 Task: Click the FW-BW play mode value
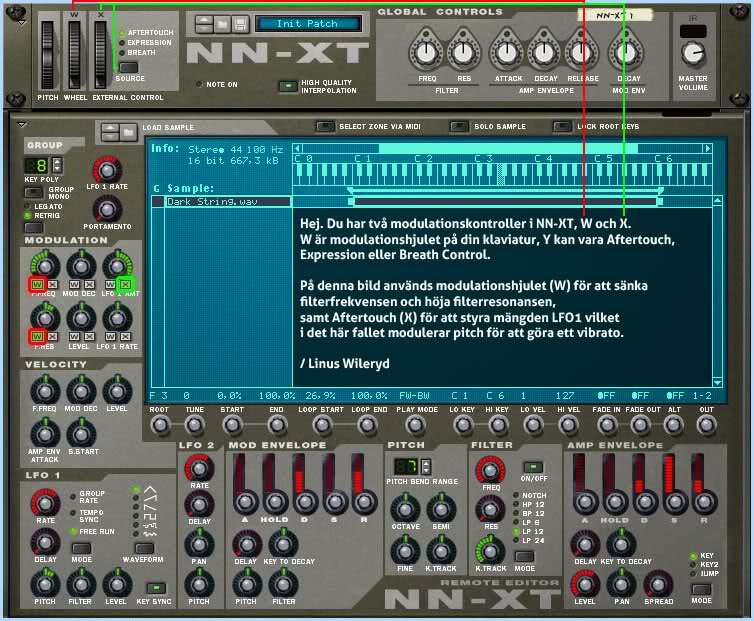tap(414, 395)
